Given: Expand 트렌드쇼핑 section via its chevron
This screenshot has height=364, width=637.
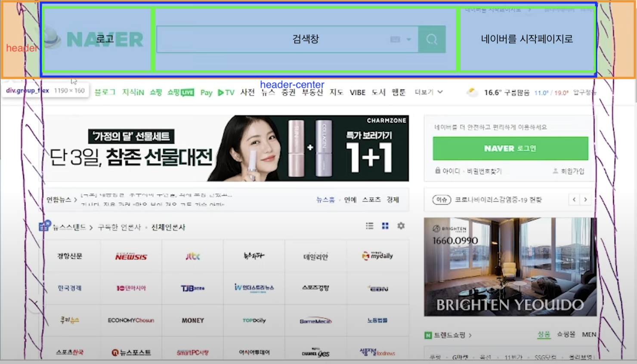Looking at the screenshot, I should coord(470,335).
